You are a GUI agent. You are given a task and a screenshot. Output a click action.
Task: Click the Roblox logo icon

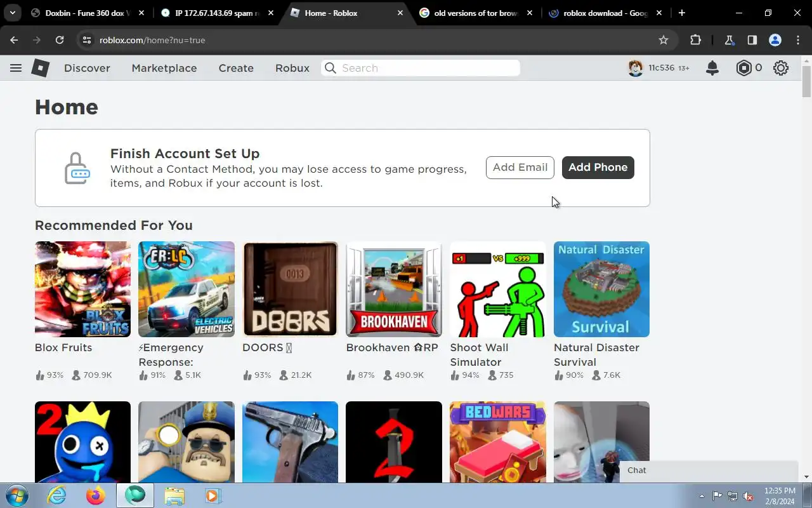pos(41,68)
